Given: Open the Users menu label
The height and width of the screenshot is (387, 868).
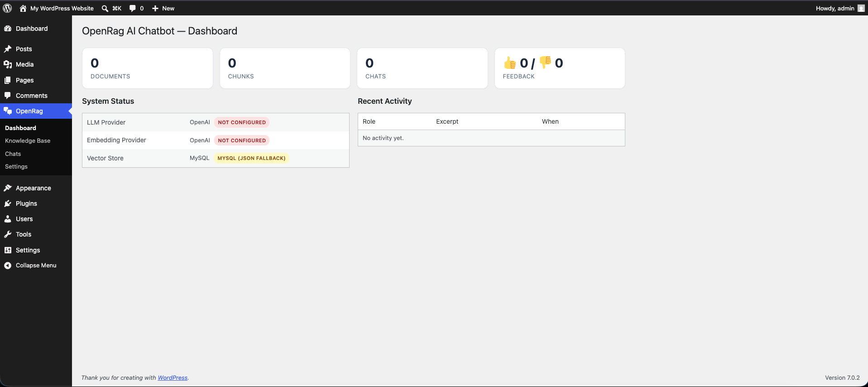Looking at the screenshot, I should [x=24, y=219].
